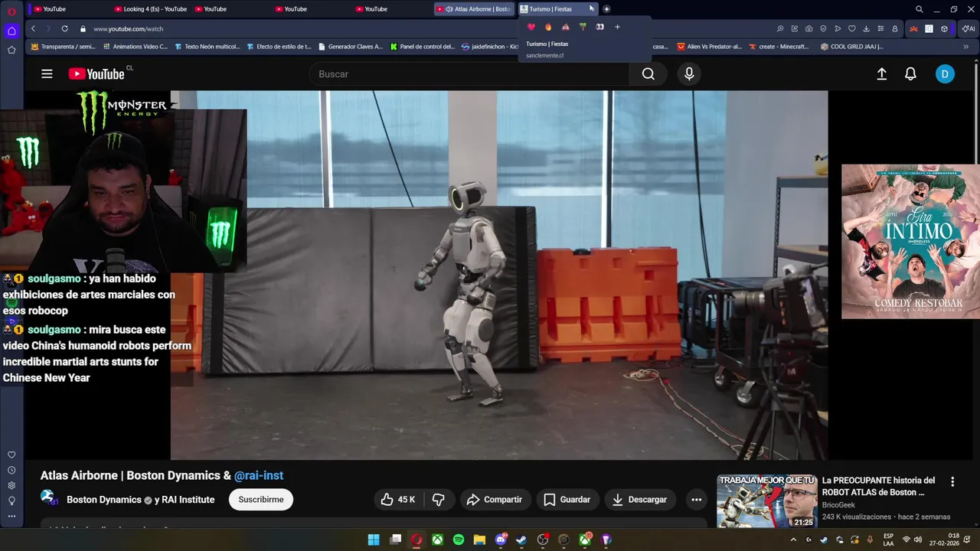Open the Boston Dynamics channel avatar
The width and height of the screenshot is (980, 551).
coord(49,498)
